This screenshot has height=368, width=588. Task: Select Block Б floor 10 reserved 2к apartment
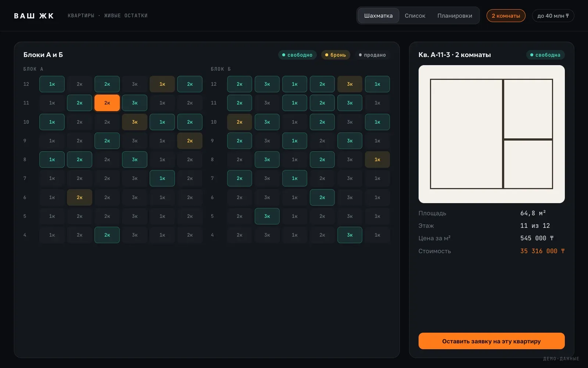(239, 122)
